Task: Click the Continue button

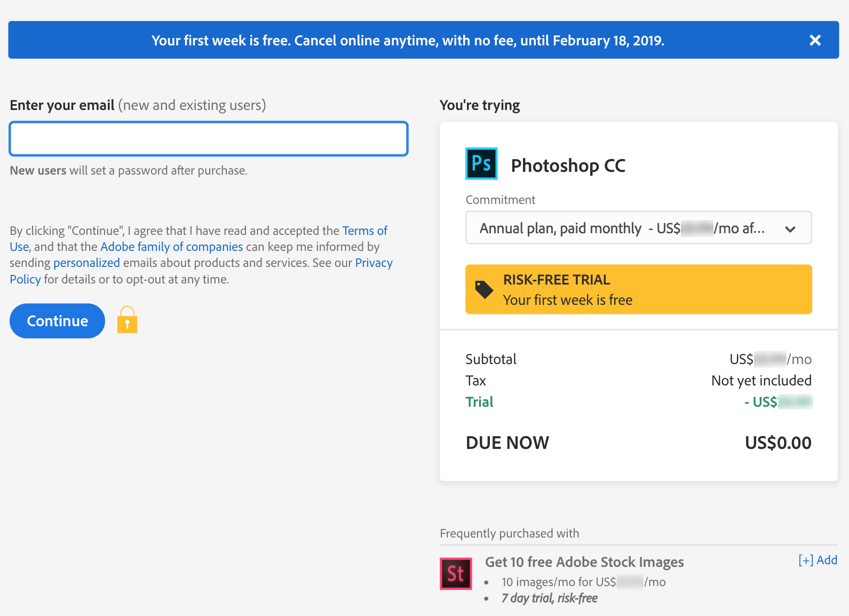Action: pyautogui.click(x=57, y=321)
